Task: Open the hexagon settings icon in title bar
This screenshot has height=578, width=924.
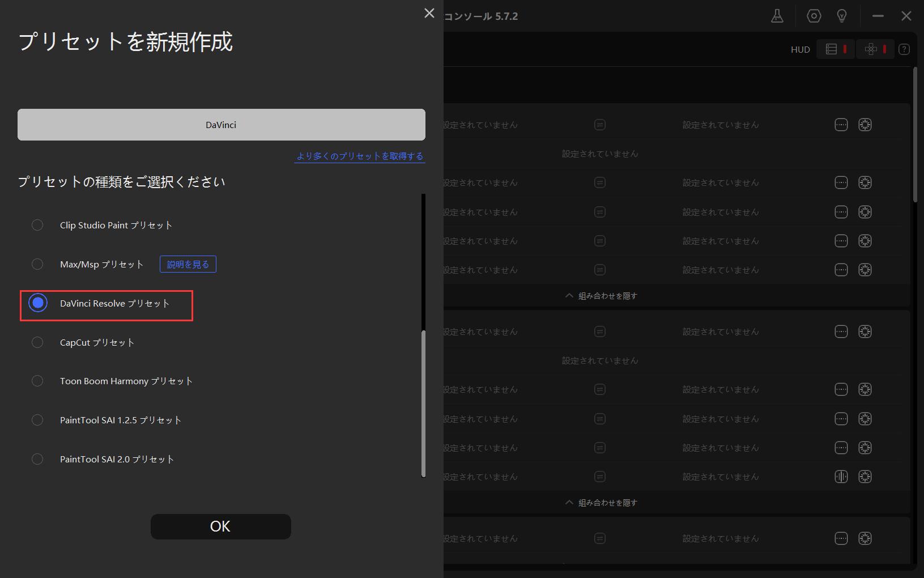Action: coord(814,16)
